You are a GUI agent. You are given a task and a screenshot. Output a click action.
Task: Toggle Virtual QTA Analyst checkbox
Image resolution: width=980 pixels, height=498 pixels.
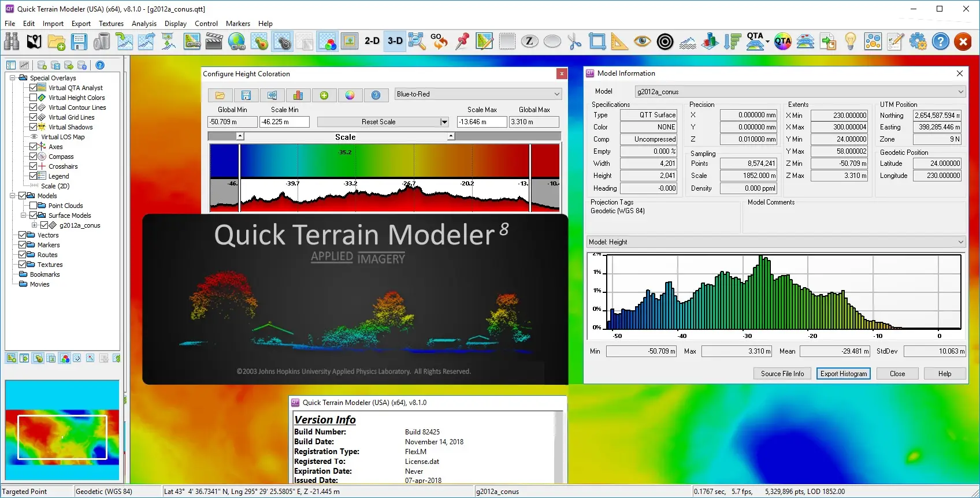tap(33, 88)
